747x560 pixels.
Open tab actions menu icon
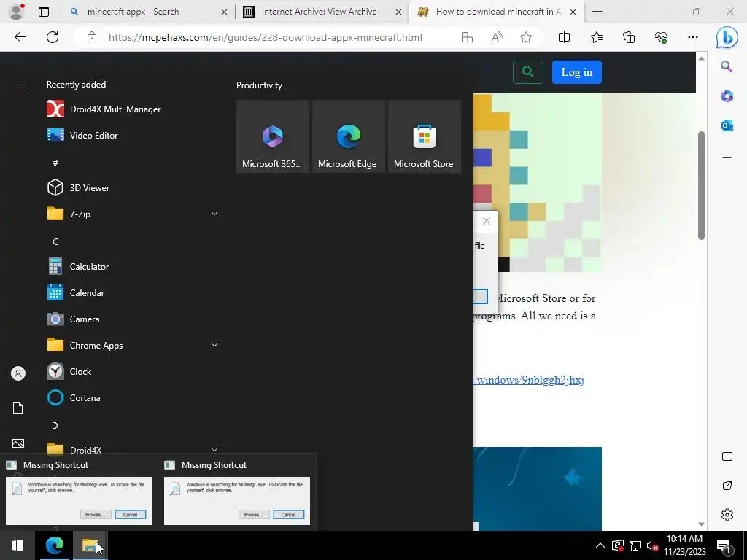point(44,12)
